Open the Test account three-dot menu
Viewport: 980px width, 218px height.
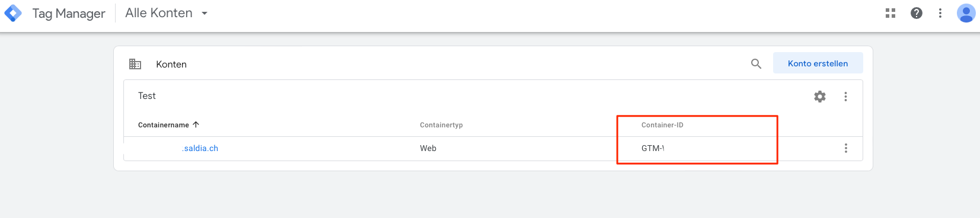pyautogui.click(x=845, y=97)
